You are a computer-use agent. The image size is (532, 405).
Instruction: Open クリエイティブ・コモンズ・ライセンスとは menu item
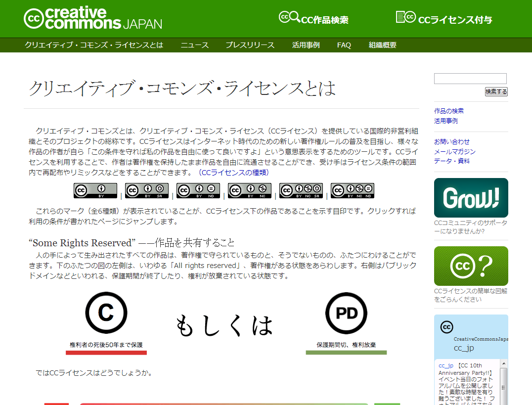click(x=94, y=45)
